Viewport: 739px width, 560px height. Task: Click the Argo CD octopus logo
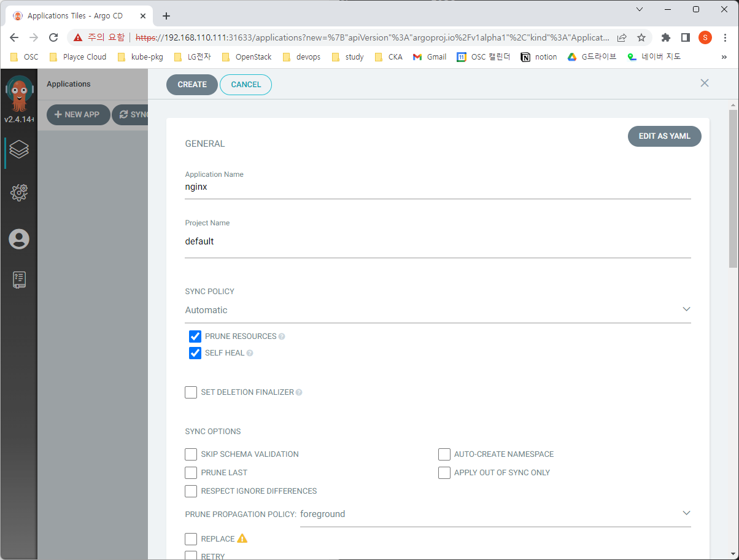pos(19,94)
